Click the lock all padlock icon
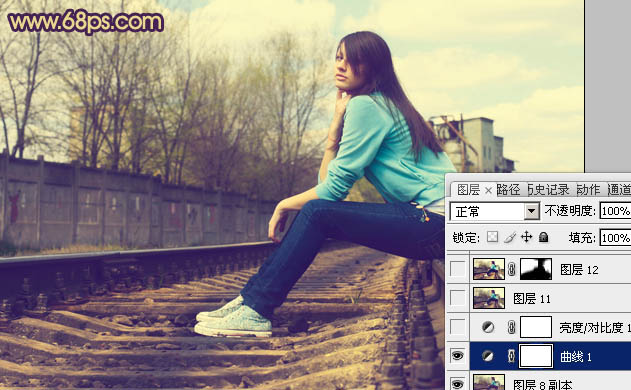 pos(543,237)
